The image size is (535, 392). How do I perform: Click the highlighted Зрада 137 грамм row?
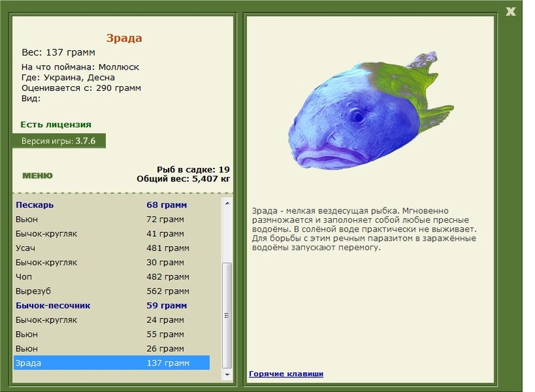(112, 363)
